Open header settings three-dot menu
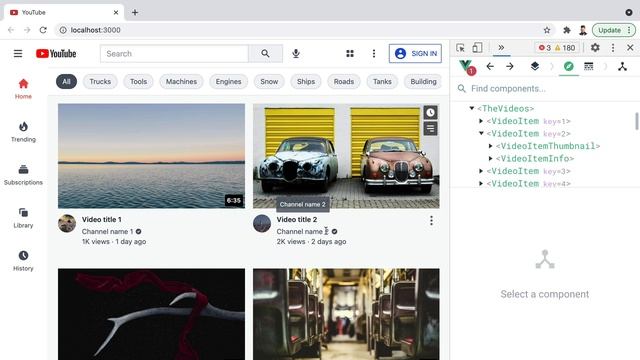640x360 pixels. [373, 53]
